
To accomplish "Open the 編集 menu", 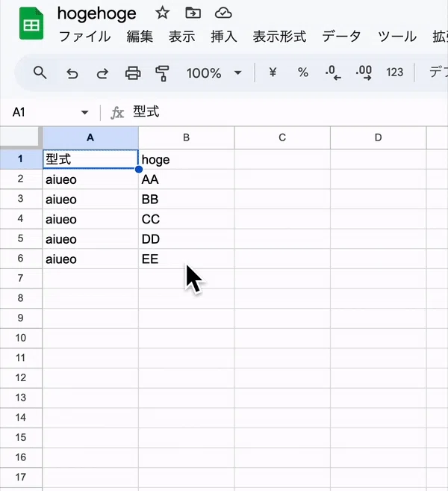I will click(x=140, y=37).
